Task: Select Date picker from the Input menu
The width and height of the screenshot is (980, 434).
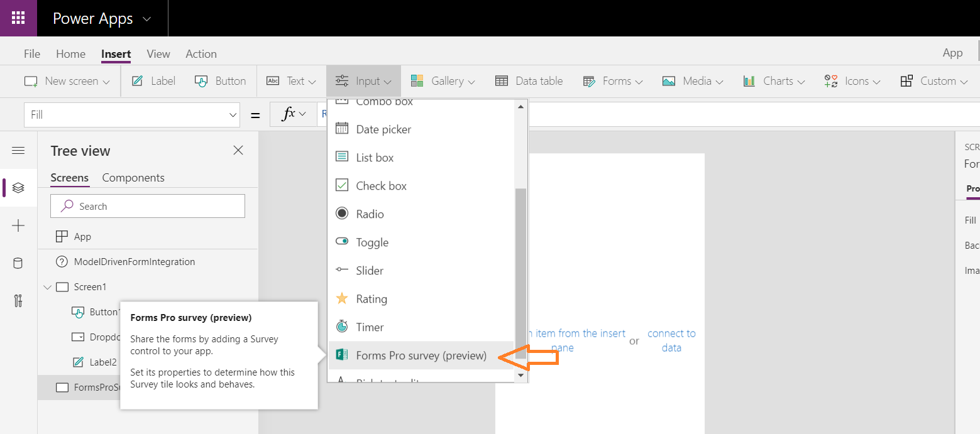Action: [382, 129]
